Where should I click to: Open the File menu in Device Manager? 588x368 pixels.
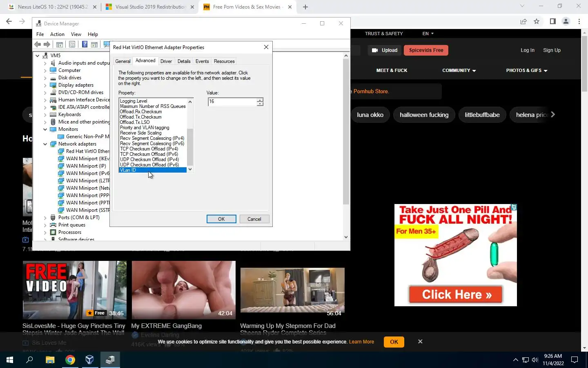(x=40, y=34)
